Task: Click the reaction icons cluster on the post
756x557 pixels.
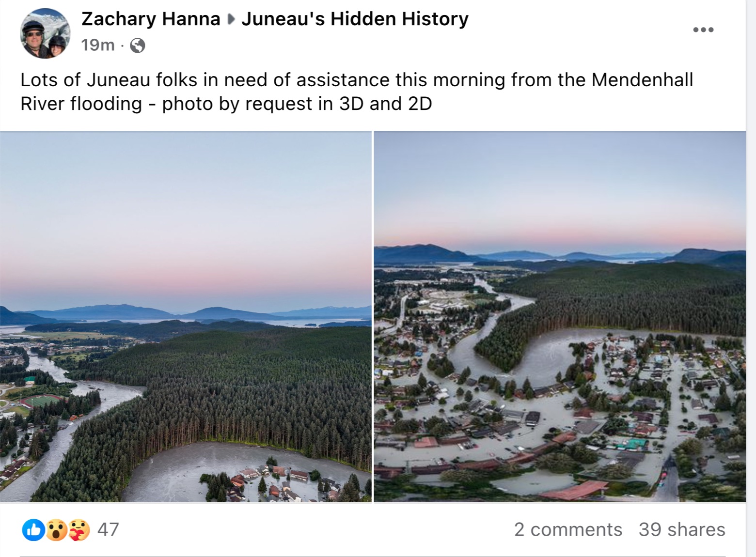Action: coord(56,529)
